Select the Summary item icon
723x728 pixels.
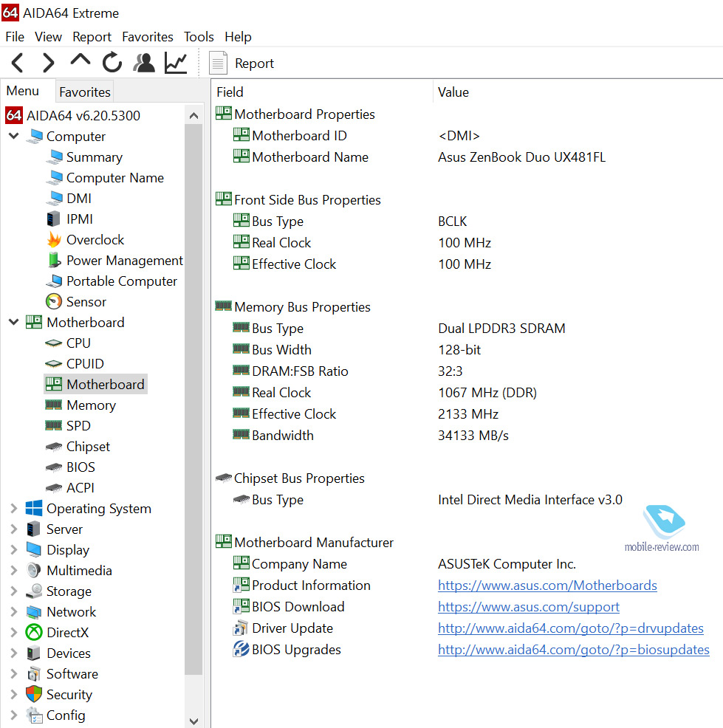55,157
